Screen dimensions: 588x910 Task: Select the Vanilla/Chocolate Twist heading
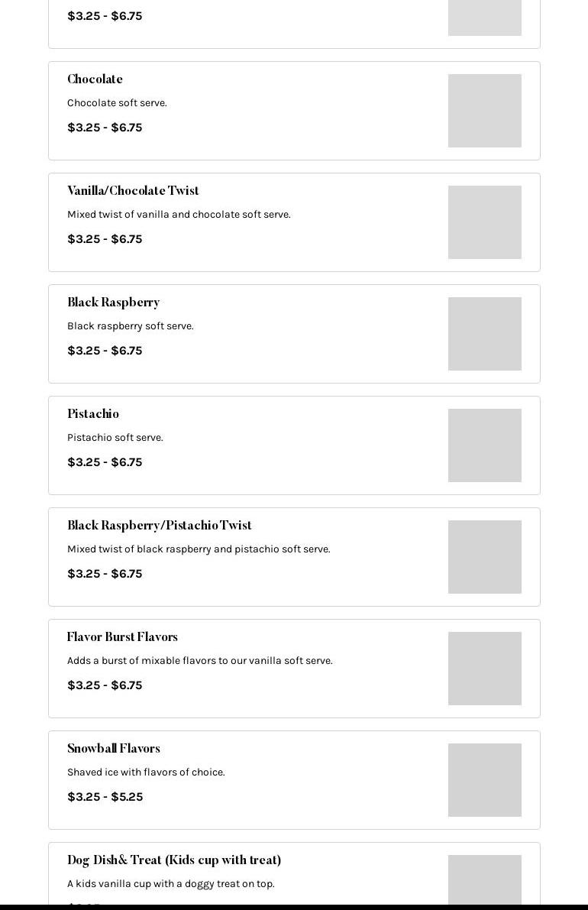(x=133, y=190)
